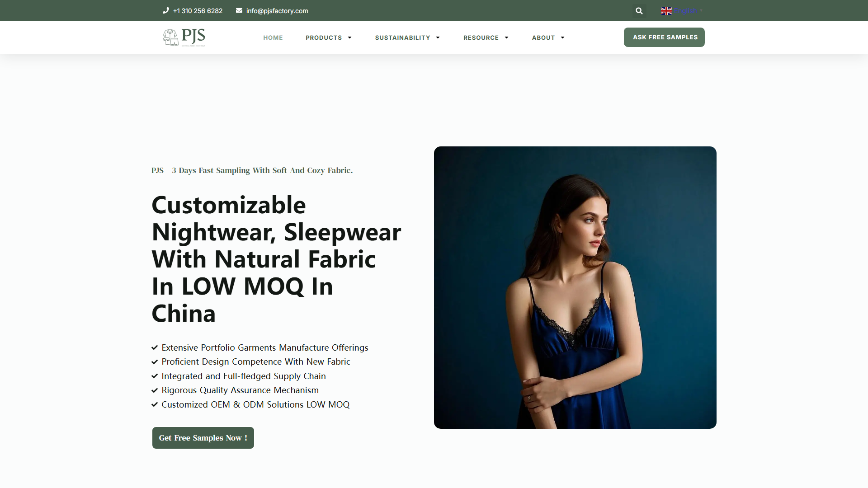
Task: Open the Products menu item
Action: pyautogui.click(x=324, y=38)
